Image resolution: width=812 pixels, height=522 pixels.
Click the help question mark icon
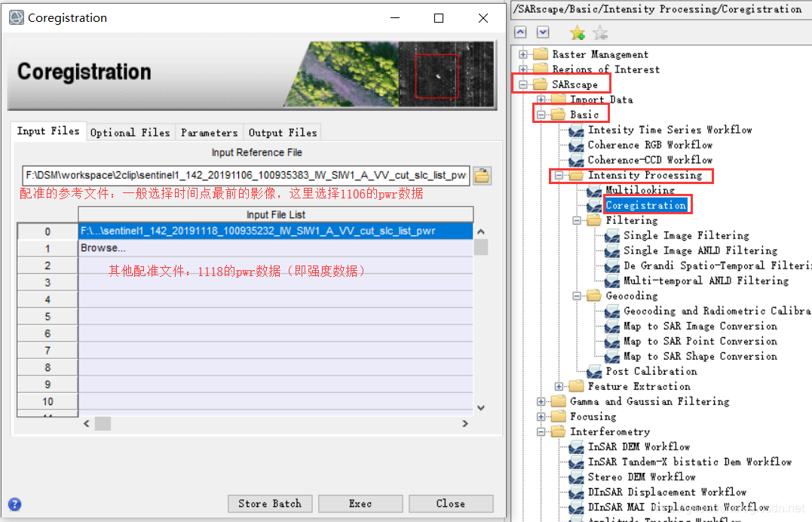[x=14, y=504]
